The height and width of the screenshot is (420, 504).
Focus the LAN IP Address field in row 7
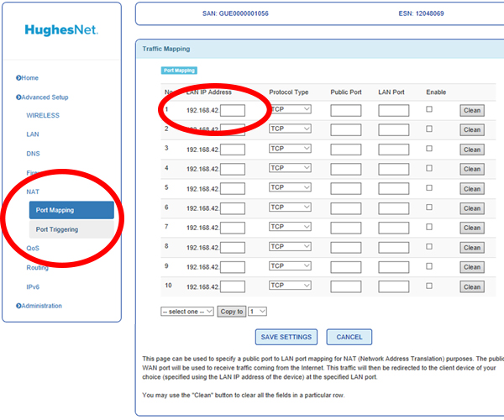[233, 228]
